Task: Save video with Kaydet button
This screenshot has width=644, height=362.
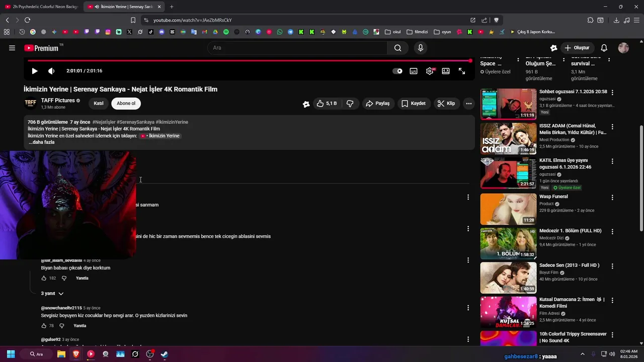Action: click(414, 104)
